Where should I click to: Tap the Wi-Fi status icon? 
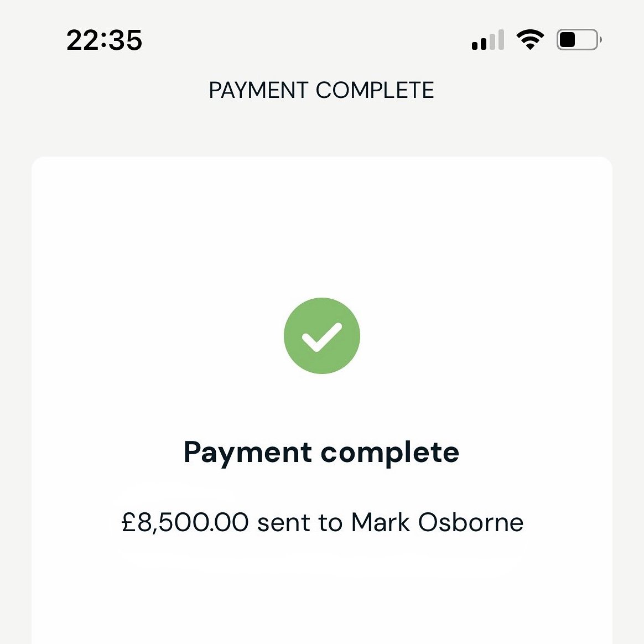coord(530,40)
